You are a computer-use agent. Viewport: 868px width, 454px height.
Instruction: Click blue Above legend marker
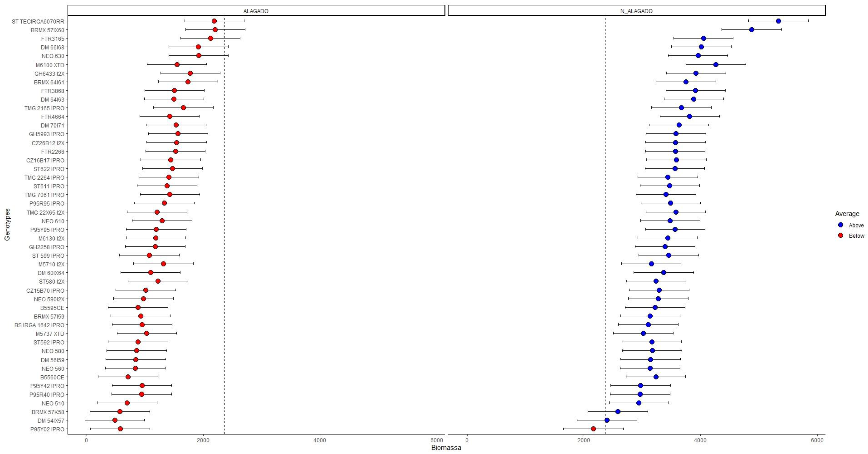tap(840, 225)
